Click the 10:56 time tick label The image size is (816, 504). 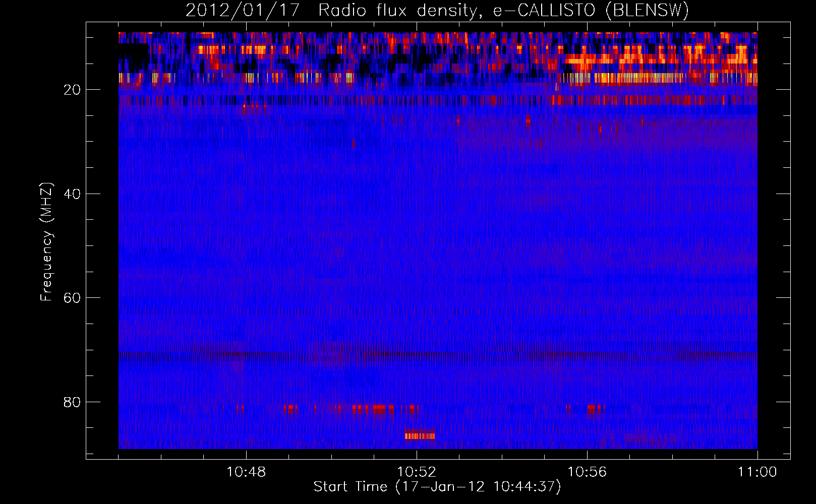click(x=587, y=472)
